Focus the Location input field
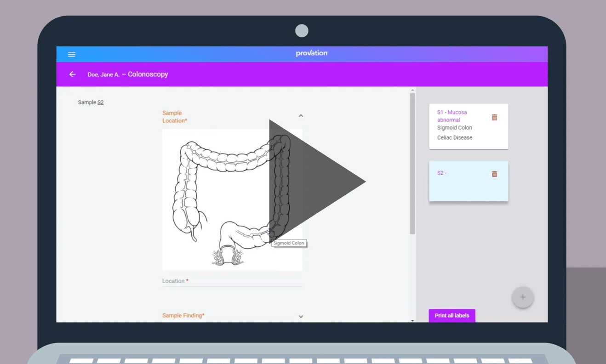 [x=232, y=281]
